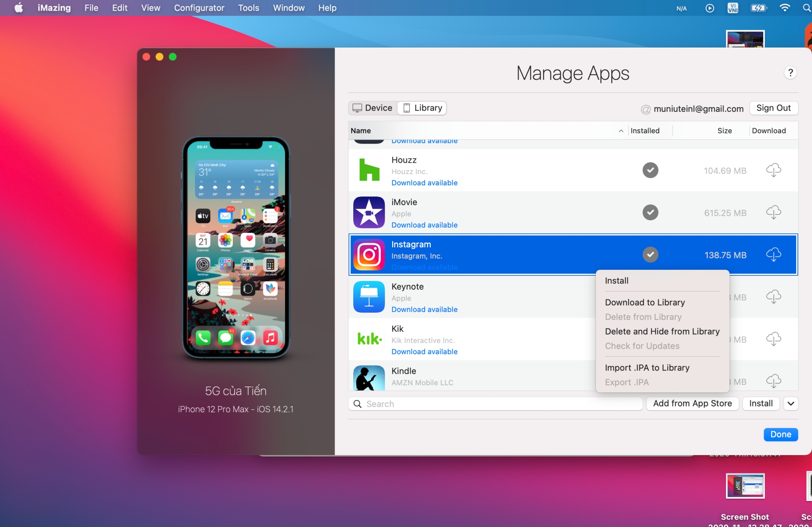This screenshot has height=527, width=812.
Task: Open the Tools menu in menu bar
Action: [248, 8]
